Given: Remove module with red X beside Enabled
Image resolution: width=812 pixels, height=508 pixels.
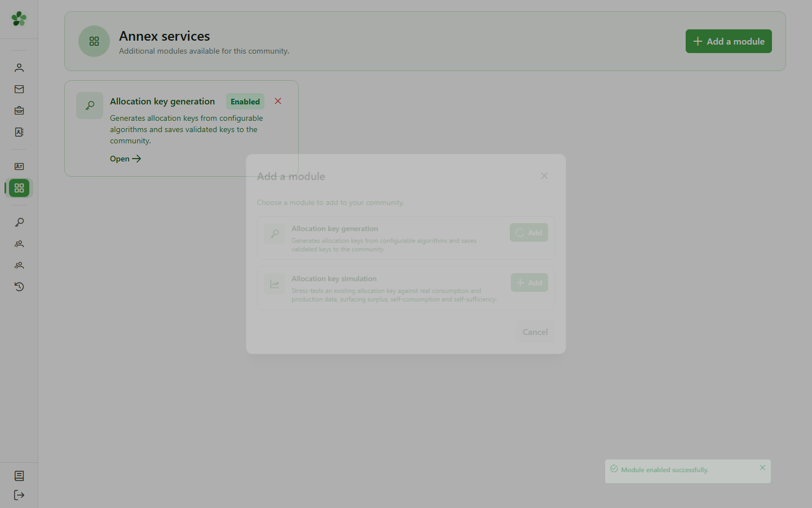Looking at the screenshot, I should click(278, 101).
